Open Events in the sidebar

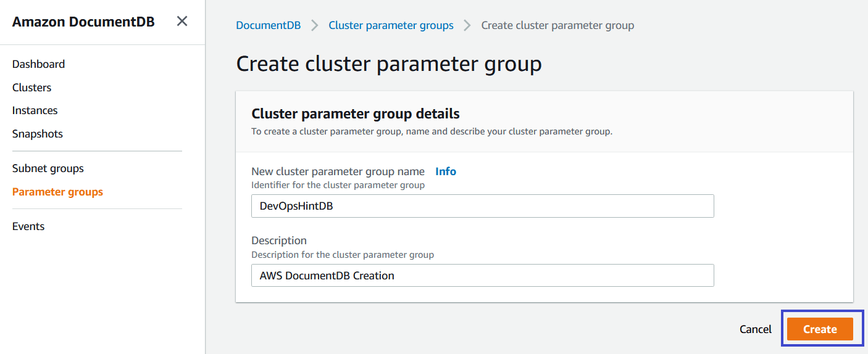(28, 226)
